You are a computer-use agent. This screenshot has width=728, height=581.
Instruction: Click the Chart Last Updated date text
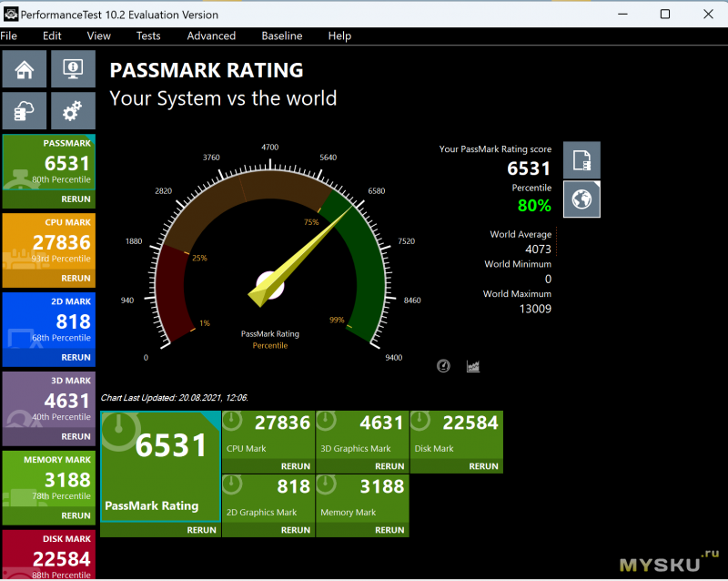click(x=175, y=398)
